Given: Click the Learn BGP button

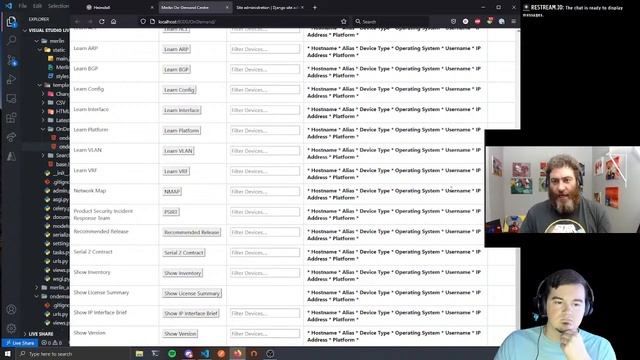Looking at the screenshot, I should (176, 70).
